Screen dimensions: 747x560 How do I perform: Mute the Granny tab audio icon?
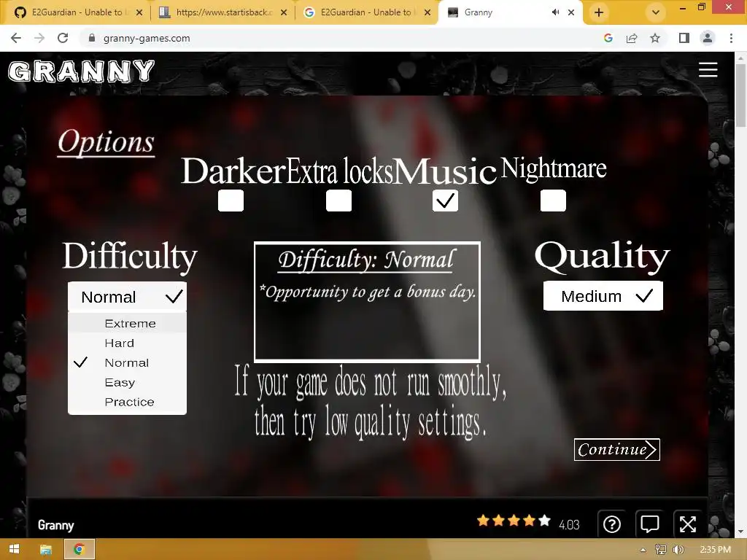555,12
